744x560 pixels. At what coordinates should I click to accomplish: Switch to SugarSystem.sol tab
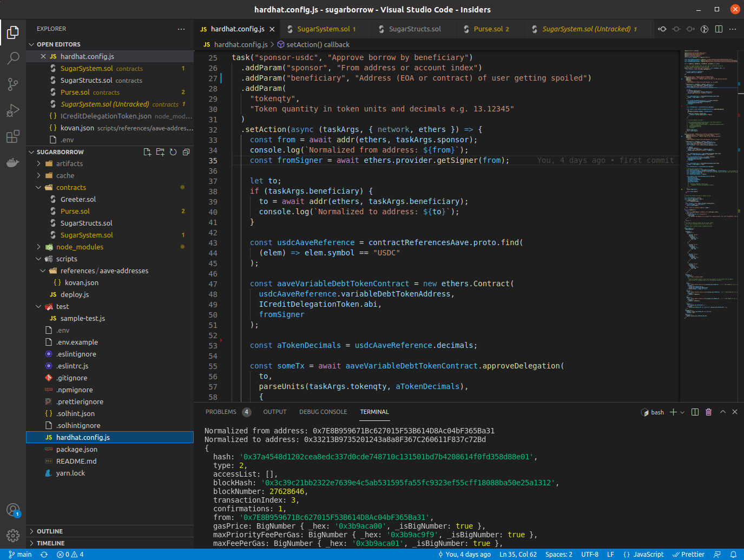point(326,29)
